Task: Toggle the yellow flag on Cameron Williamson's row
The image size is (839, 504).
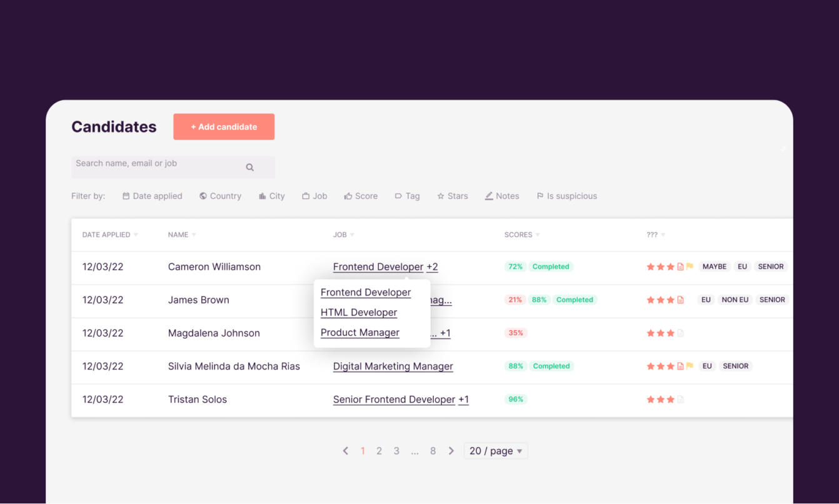Action: (689, 266)
